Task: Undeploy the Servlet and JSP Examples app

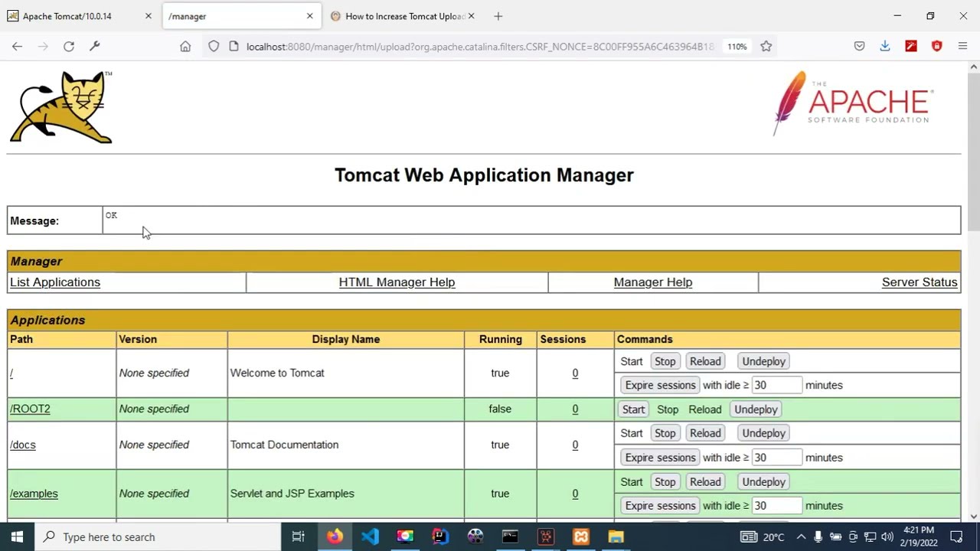Action: tap(763, 482)
